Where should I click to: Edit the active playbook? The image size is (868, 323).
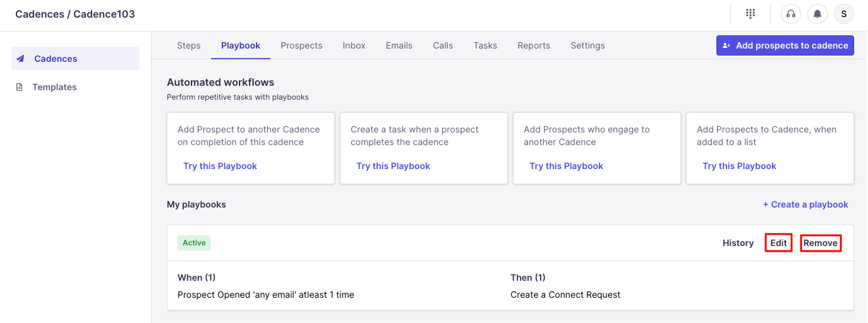coord(778,243)
